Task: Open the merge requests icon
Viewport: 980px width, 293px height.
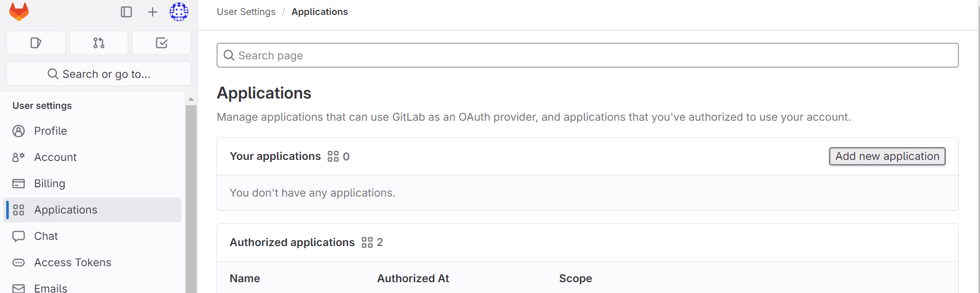Action: tap(99, 43)
